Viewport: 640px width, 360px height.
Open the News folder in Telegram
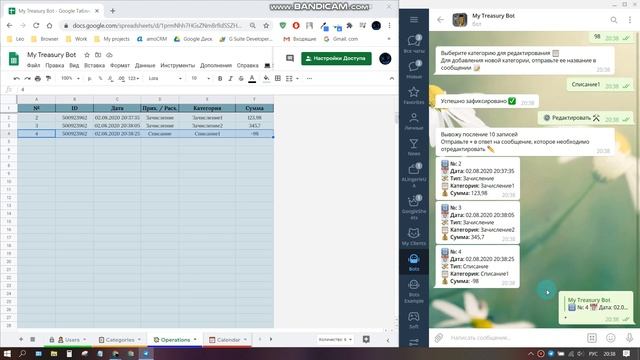click(414, 147)
